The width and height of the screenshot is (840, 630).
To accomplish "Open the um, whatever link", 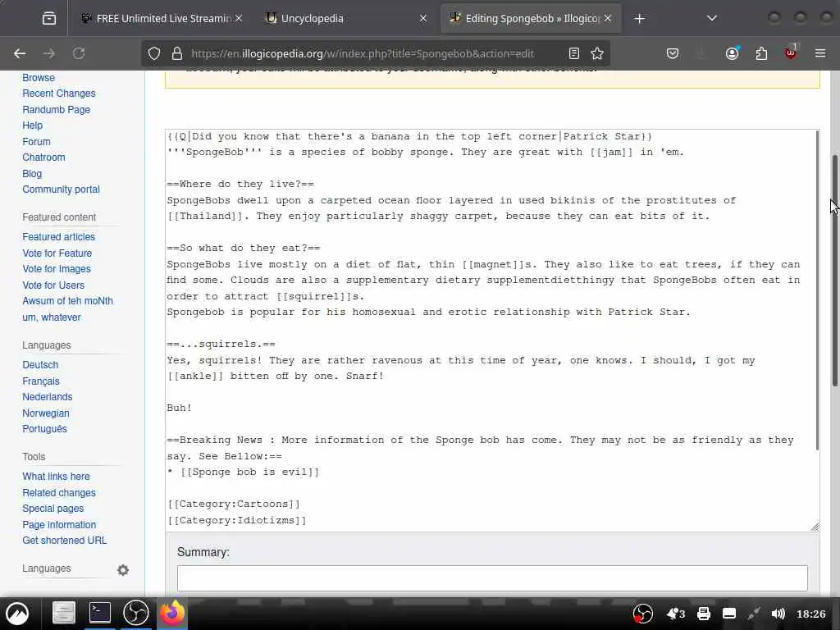I will click(x=52, y=317).
